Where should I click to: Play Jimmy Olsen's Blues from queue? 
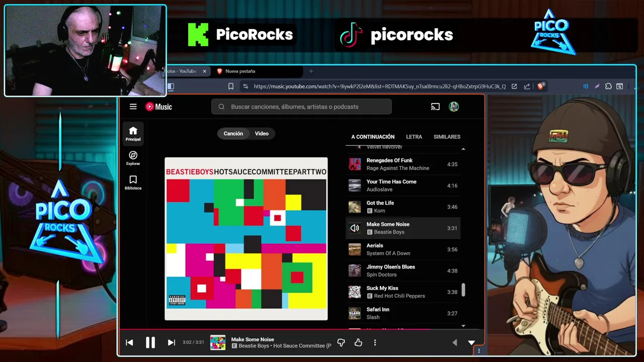click(x=403, y=270)
